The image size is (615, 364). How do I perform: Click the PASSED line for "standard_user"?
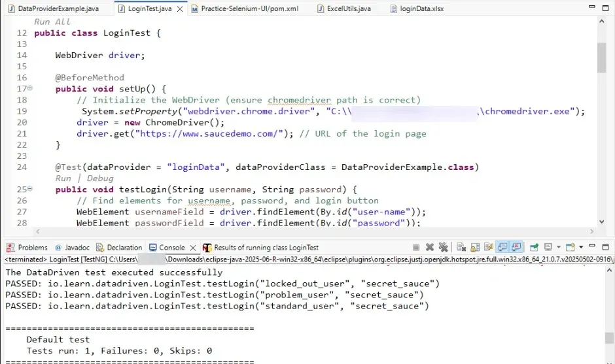pyautogui.click(x=217, y=306)
